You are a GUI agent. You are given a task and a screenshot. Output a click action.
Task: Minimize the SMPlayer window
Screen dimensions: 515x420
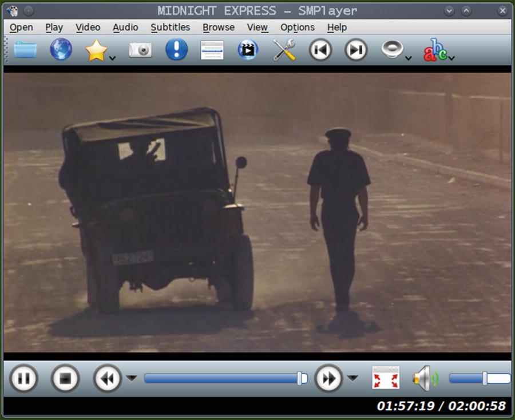tap(449, 11)
